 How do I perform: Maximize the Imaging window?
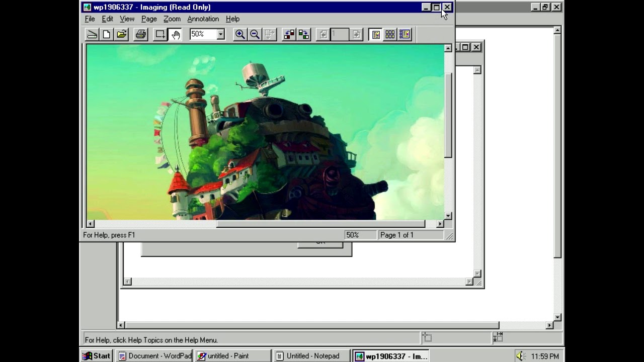point(436,7)
